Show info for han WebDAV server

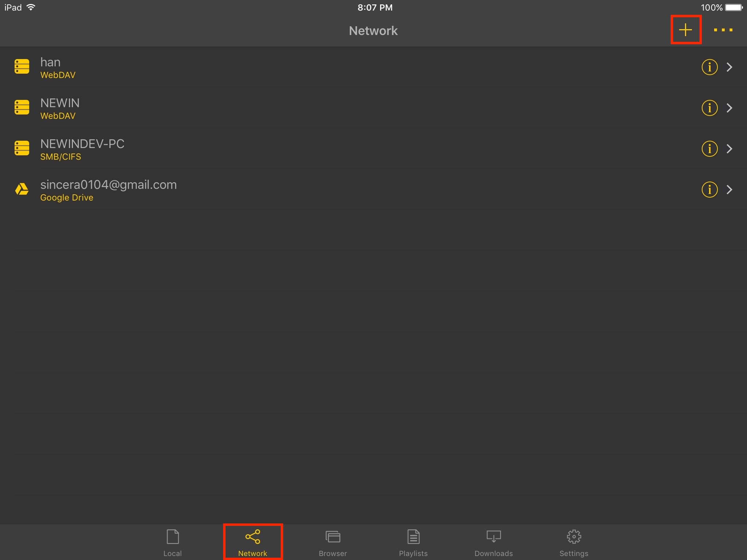pyautogui.click(x=709, y=67)
